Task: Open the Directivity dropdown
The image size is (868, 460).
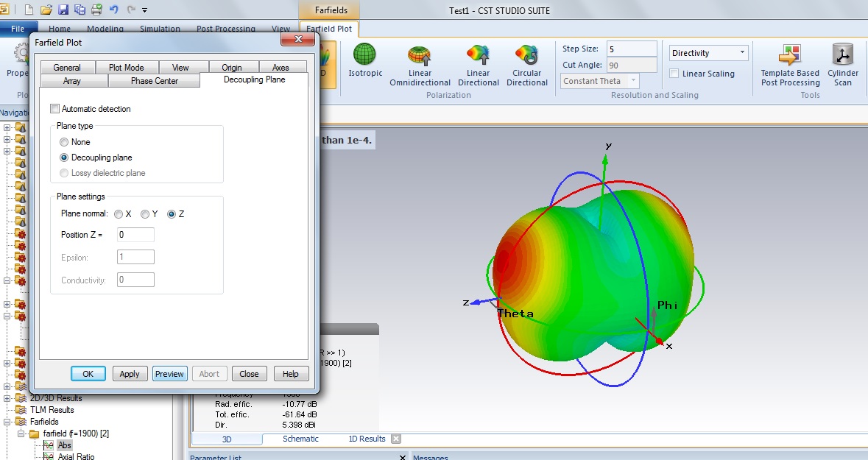Action: [708, 53]
